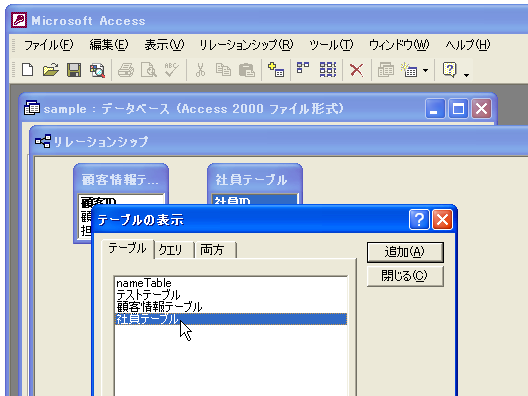Viewport: 528px width, 396px height.
Task: Open the ヘルプ(H) menu
Action: [468, 45]
